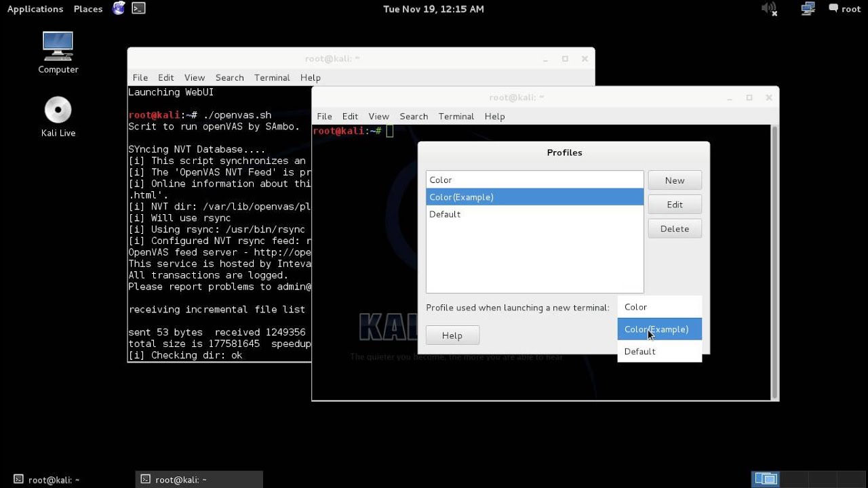Open File menu in back terminal window

coord(140,77)
